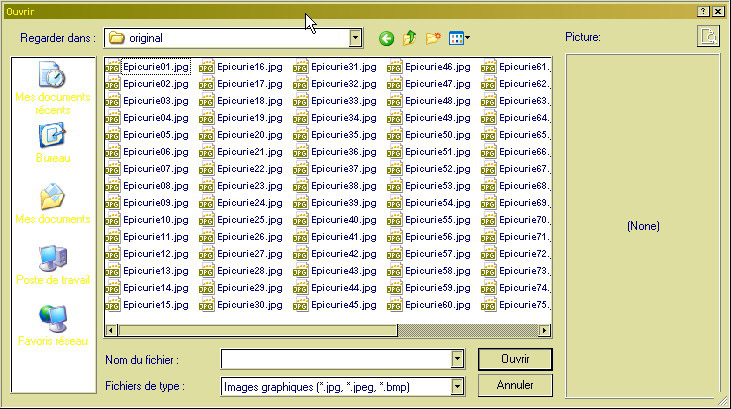Select file Epicurie25.jpg
Image resolution: width=731 pixels, height=409 pixels.
pos(241,220)
